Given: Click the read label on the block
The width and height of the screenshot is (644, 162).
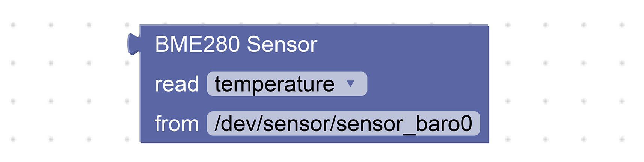Looking at the screenshot, I should [x=177, y=84].
